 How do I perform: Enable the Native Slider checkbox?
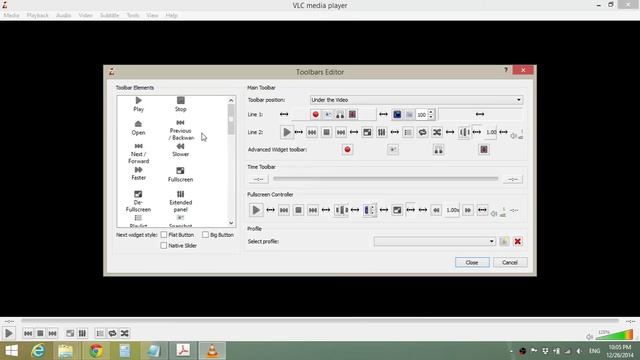tap(164, 245)
